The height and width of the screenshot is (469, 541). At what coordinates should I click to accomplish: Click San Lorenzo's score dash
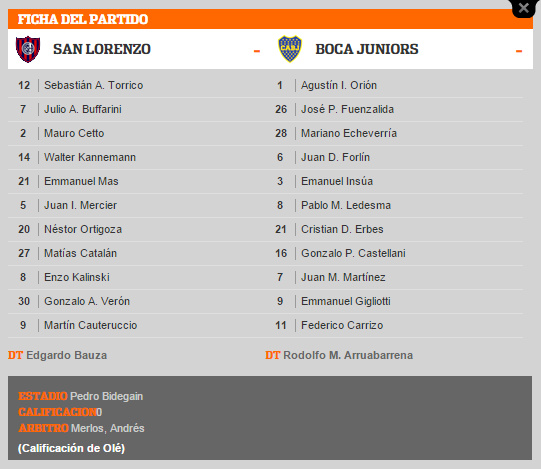pos(257,51)
